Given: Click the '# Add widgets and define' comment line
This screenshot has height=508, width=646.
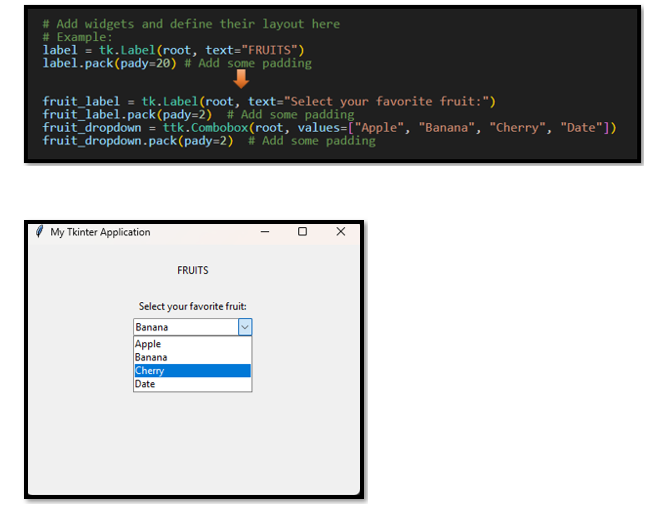Looking at the screenshot, I should point(191,23).
